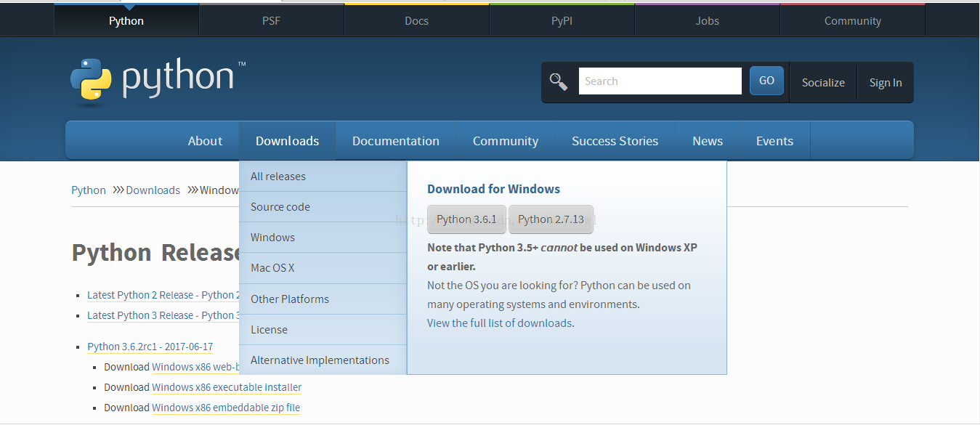Open the Downloads navigation menu
Viewport: 980px width, 425px height.
[287, 141]
